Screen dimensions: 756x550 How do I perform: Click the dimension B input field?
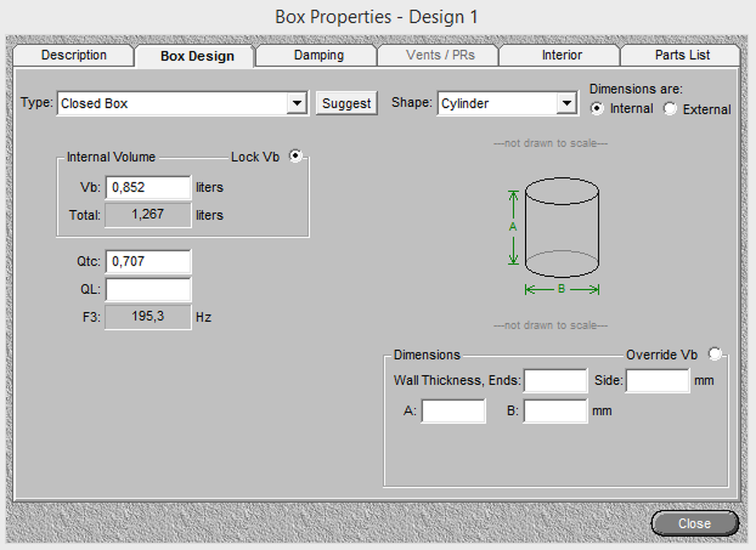pos(556,411)
